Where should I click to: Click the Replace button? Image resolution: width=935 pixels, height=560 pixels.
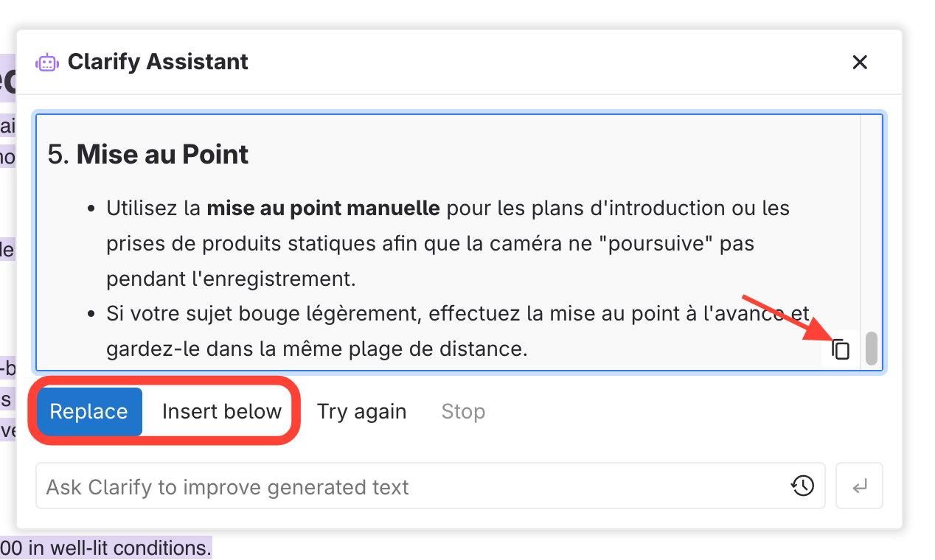click(x=88, y=412)
